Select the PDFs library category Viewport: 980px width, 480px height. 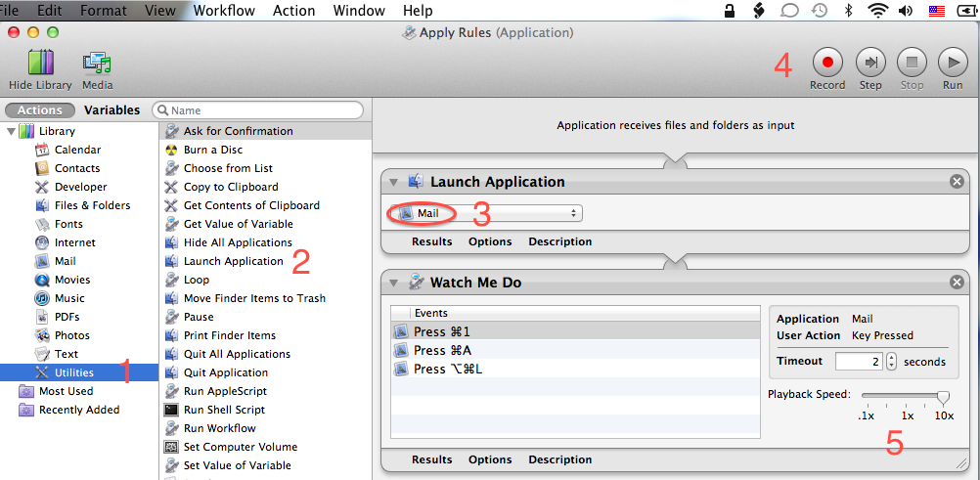[x=67, y=317]
